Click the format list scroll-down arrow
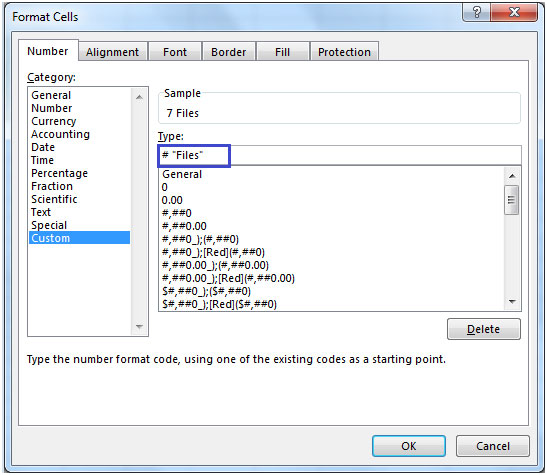 click(512, 302)
